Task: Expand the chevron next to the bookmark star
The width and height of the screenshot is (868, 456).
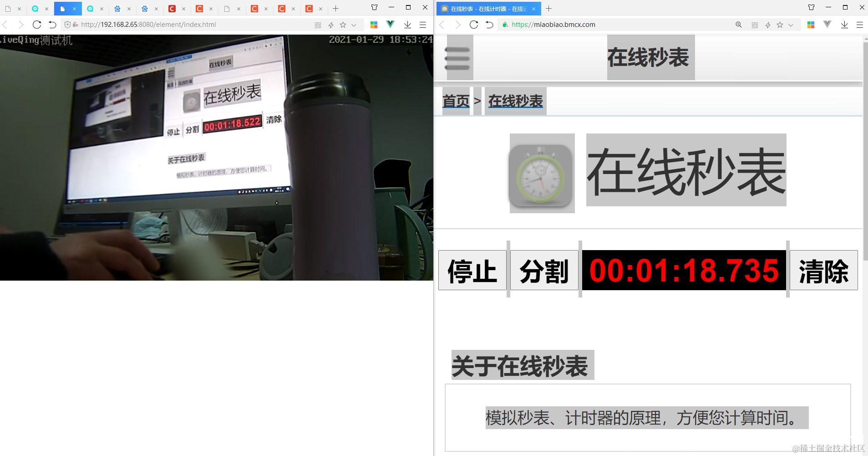Action: tap(354, 25)
